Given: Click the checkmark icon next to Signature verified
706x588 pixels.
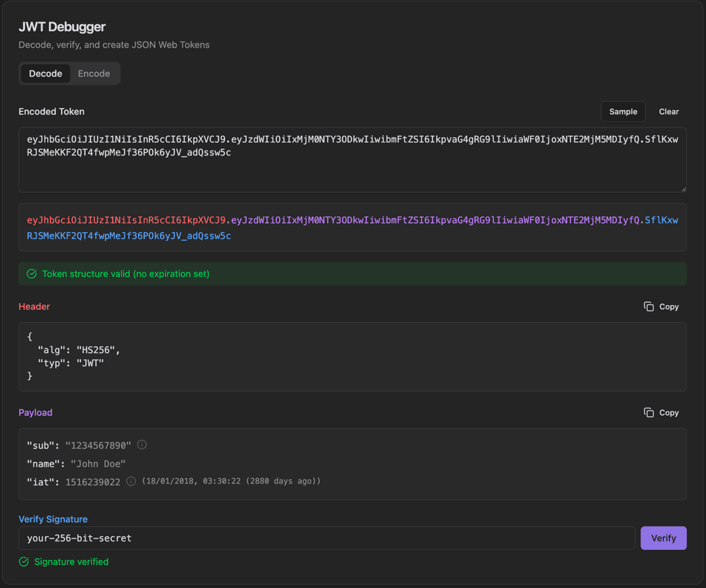Looking at the screenshot, I should 24,562.
